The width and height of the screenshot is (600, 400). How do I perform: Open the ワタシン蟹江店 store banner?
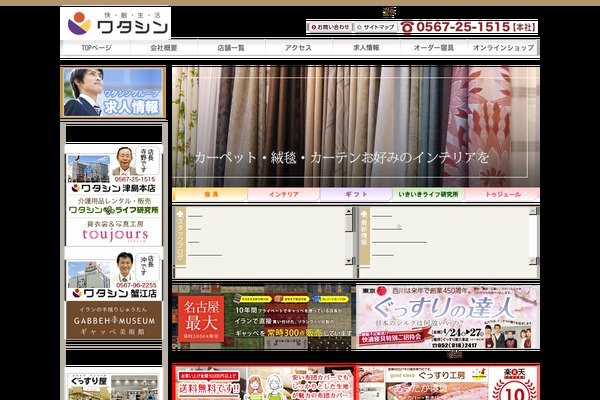[x=114, y=275]
